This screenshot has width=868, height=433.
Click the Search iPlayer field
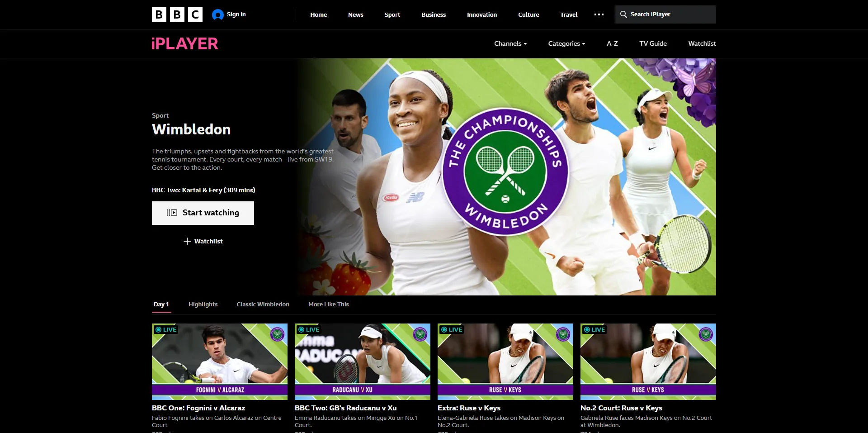(x=665, y=14)
